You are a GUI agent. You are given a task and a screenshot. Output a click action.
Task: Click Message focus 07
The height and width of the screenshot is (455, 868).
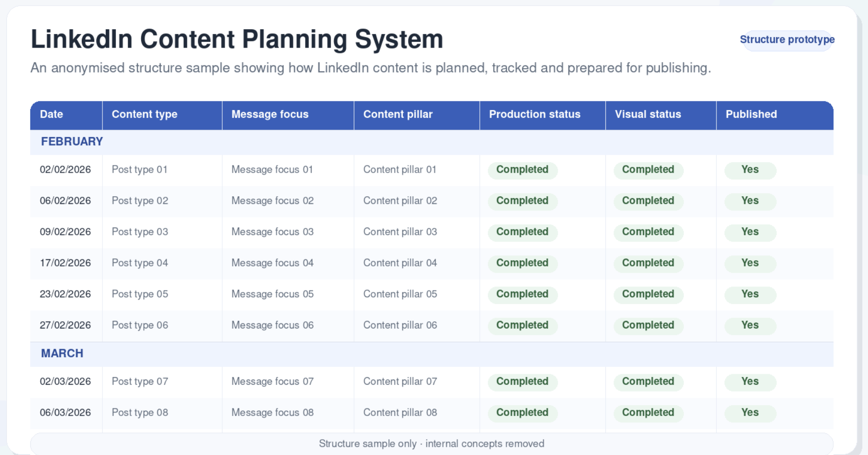[x=272, y=382]
